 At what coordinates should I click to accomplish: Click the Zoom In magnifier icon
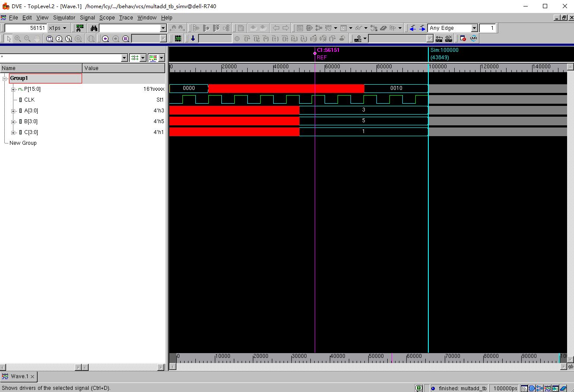click(x=18, y=38)
